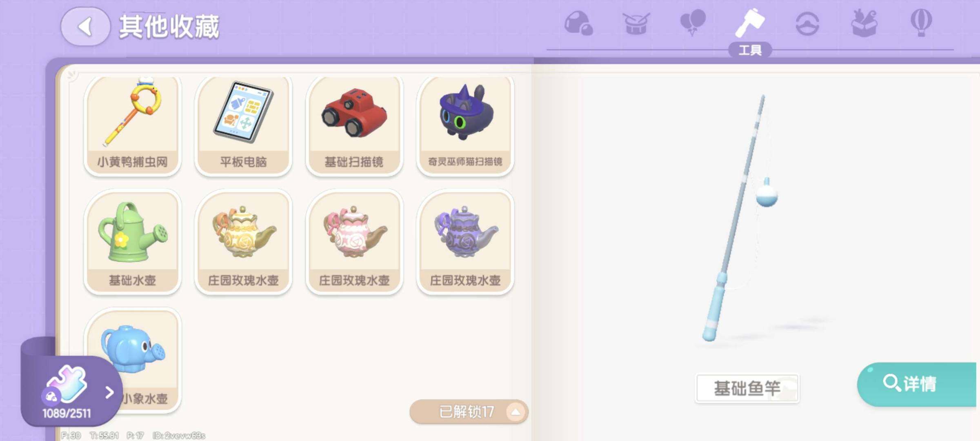The image size is (980, 441).
Task: Open the steering wheel vehicle category
Action: click(807, 24)
